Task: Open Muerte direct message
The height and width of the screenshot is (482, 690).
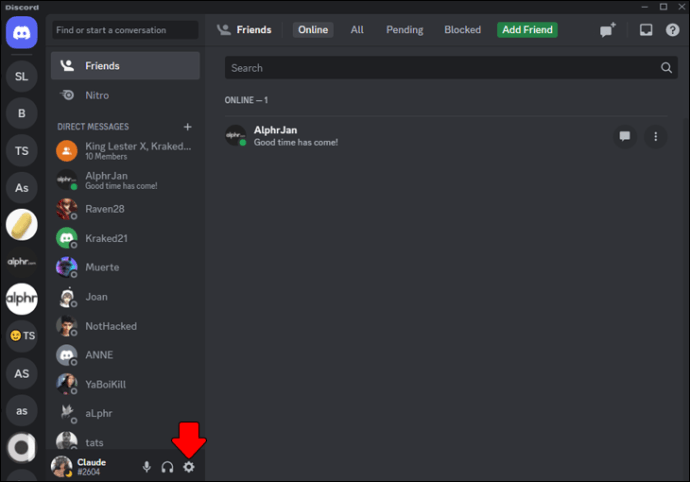Action: 125,267
